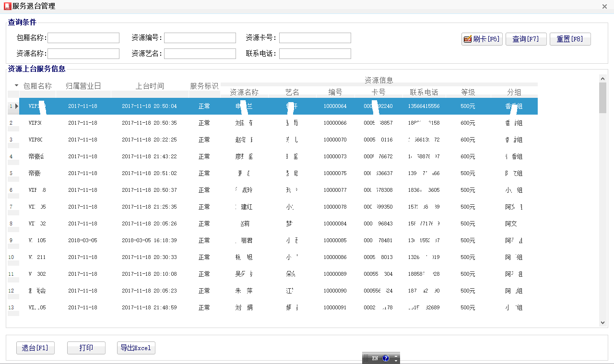Sort by 包厢名称 column header
Image resolution: width=614 pixels, height=364 pixels.
pyautogui.click(x=37, y=86)
